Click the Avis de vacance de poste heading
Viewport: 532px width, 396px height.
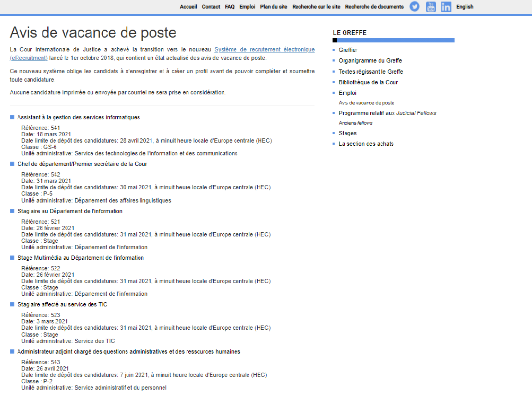click(93, 33)
